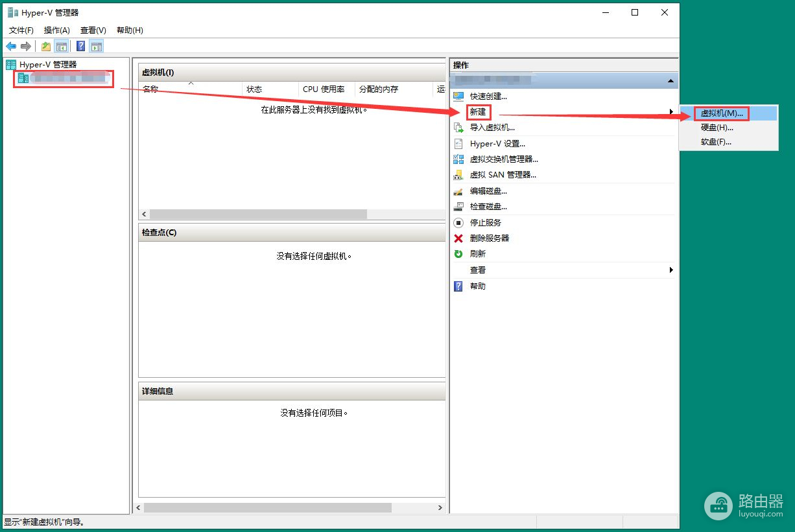This screenshot has height=532, width=795.
Task: Click 删除服务器 (Remove Server) action
Action: click(489, 238)
